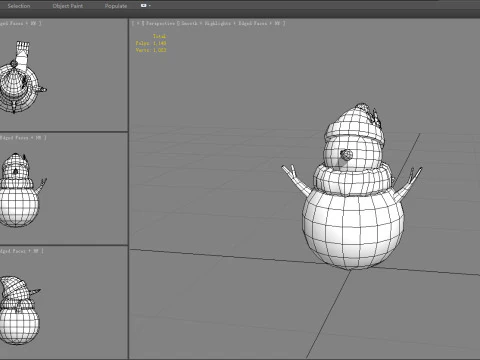
Task: Open the bottom-left viewport's Edged Faces label
Action: (x=21, y=251)
